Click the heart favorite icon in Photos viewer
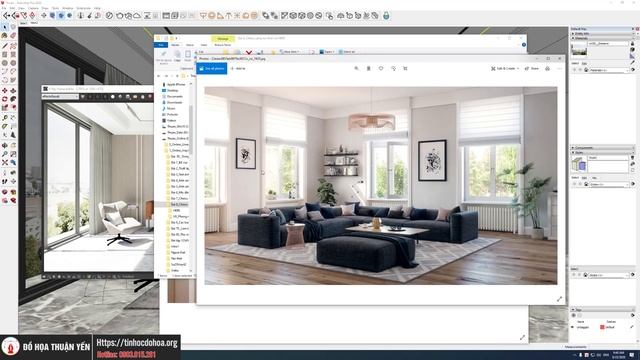Viewport: 640px width, 360px height. click(x=381, y=69)
